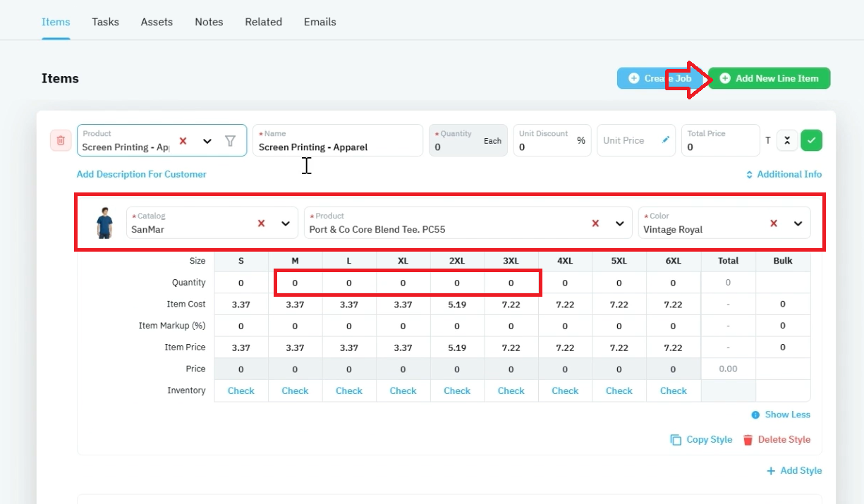864x504 pixels.
Task: Check inventory for size 2XL
Action: 457,391
